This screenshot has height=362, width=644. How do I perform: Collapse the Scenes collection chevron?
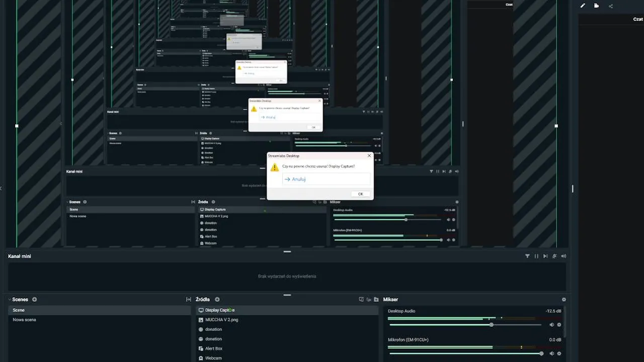(10, 299)
